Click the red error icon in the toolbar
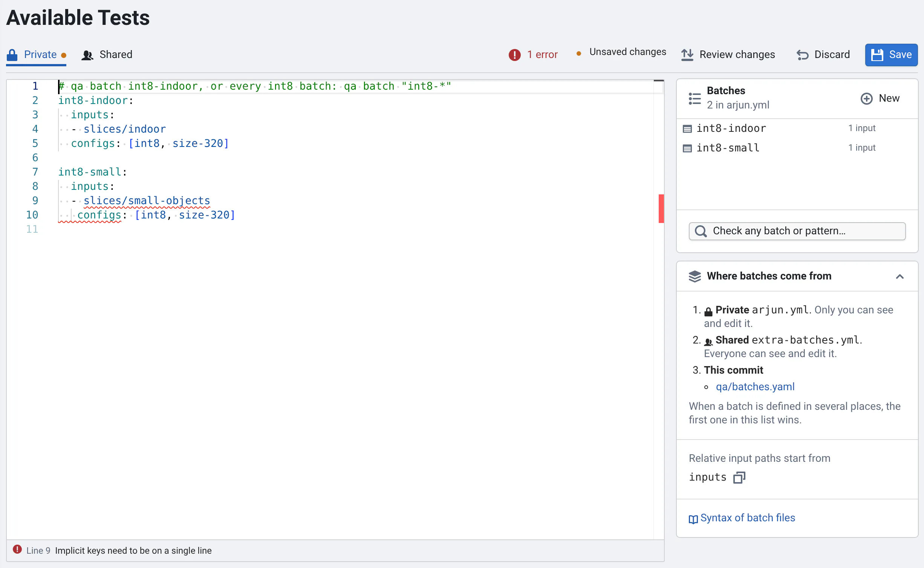The height and width of the screenshot is (568, 924). (514, 55)
